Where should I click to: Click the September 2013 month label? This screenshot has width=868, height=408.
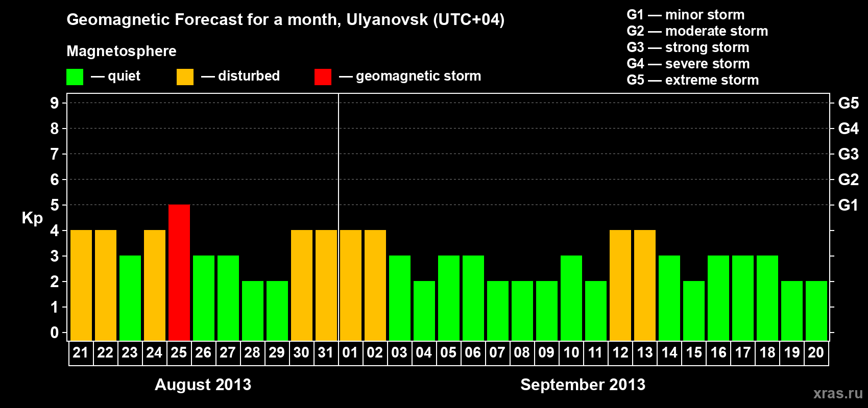point(583,385)
